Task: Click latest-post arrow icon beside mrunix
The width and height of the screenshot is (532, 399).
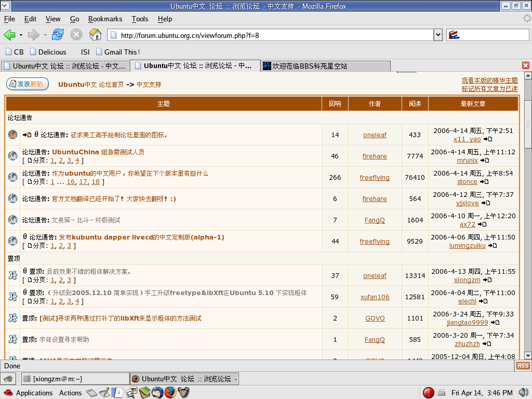Action: click(x=485, y=161)
